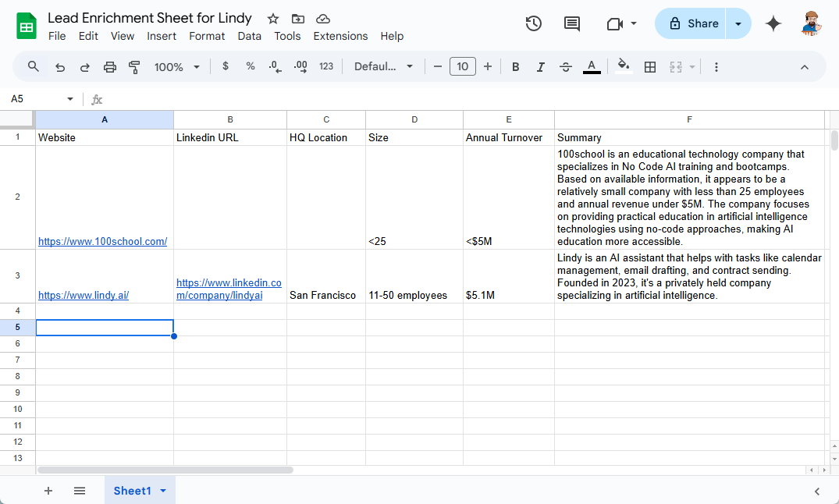
Task: Expand merge cells options arrow
Action: (x=691, y=67)
